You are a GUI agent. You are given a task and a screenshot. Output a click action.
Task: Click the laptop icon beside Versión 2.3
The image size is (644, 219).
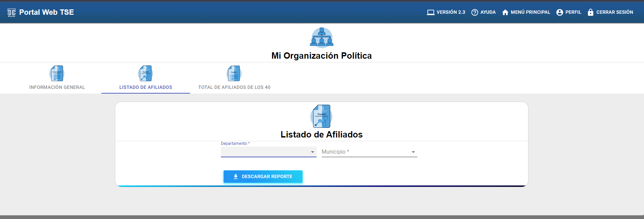[430, 12]
